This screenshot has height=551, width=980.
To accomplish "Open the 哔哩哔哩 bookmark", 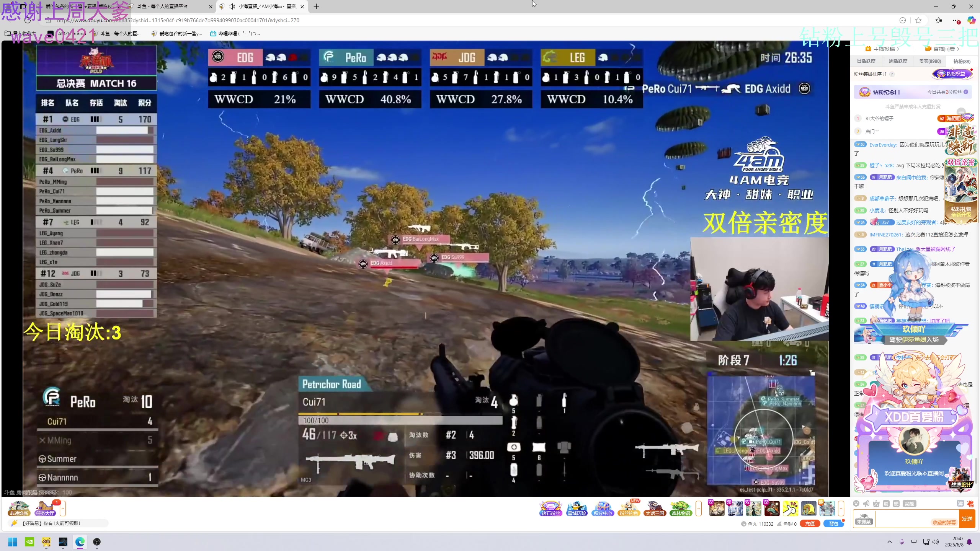I will [235, 34].
